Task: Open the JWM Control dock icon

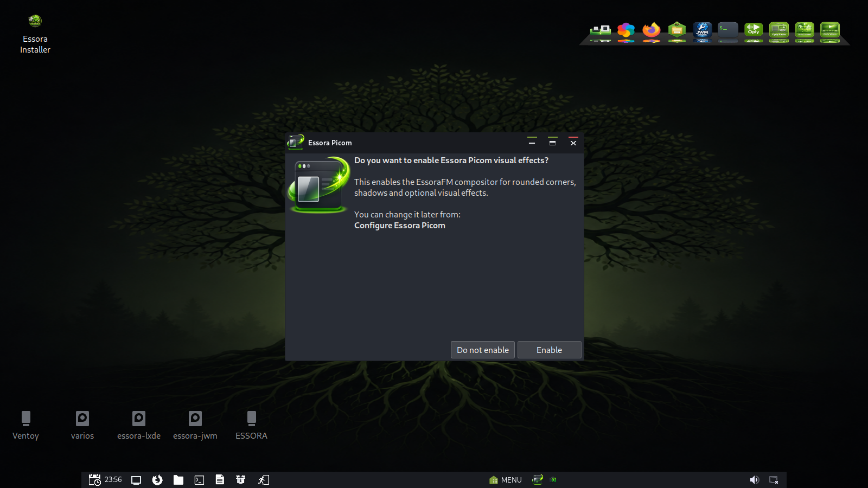Action: [703, 30]
